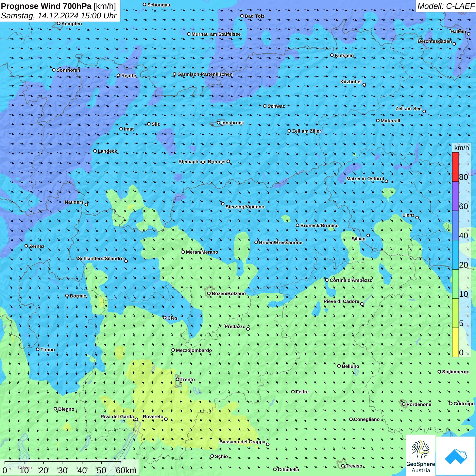Click the blue cloud logo icon
This screenshot has width=476, height=476.
[456, 456]
